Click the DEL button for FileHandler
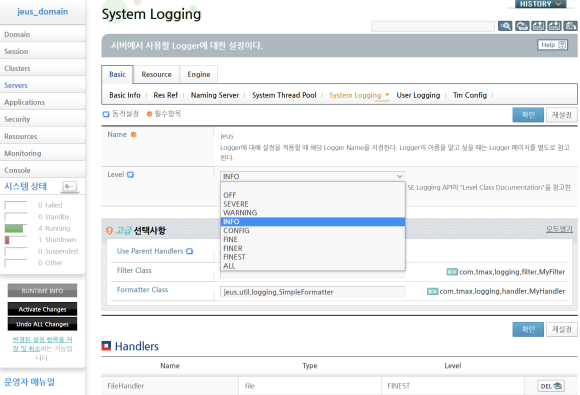Viewport: 580px width, 395px height. pos(551,386)
